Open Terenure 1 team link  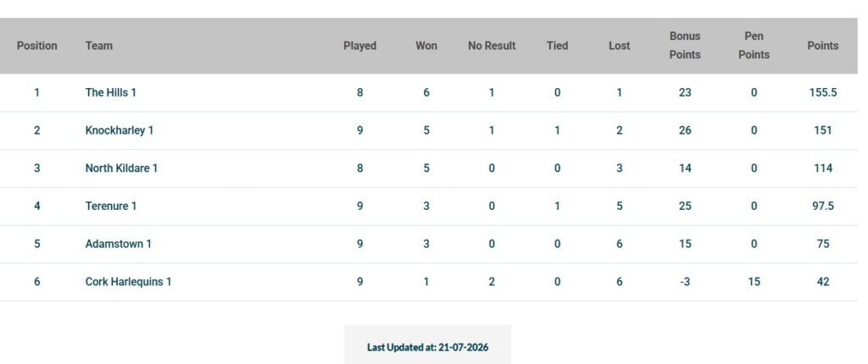[111, 206]
